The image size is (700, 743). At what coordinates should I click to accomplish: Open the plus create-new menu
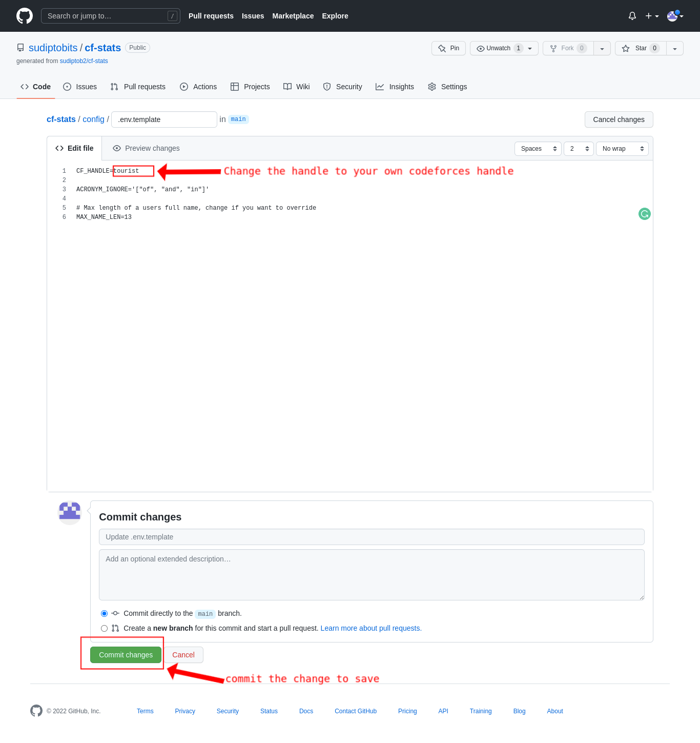[x=652, y=16]
